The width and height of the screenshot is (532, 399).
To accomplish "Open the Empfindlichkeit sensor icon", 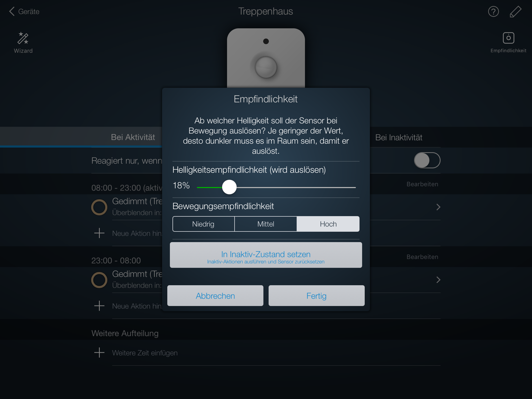I will pos(508,38).
